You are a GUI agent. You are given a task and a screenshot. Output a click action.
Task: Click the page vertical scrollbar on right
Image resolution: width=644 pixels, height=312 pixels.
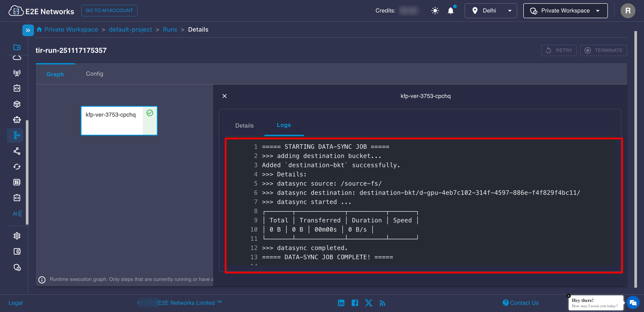click(635, 160)
